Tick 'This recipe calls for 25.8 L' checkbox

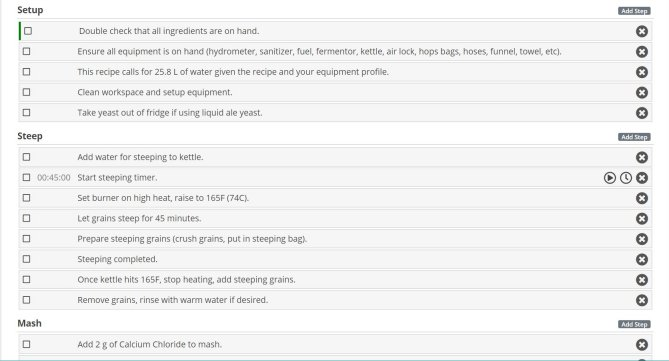pyautogui.click(x=26, y=72)
